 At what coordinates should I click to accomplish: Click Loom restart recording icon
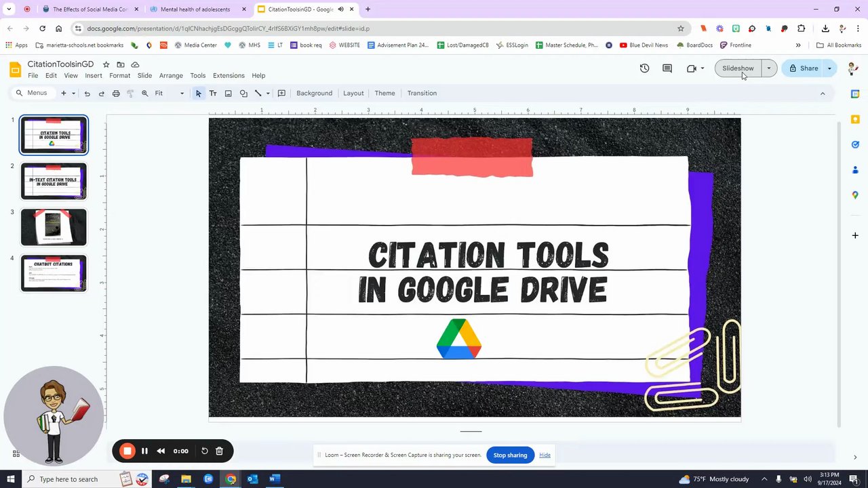click(204, 451)
